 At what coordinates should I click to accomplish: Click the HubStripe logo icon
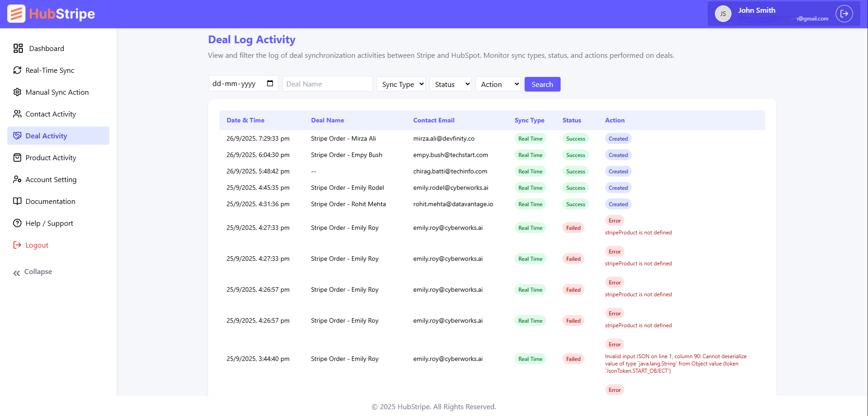16,14
